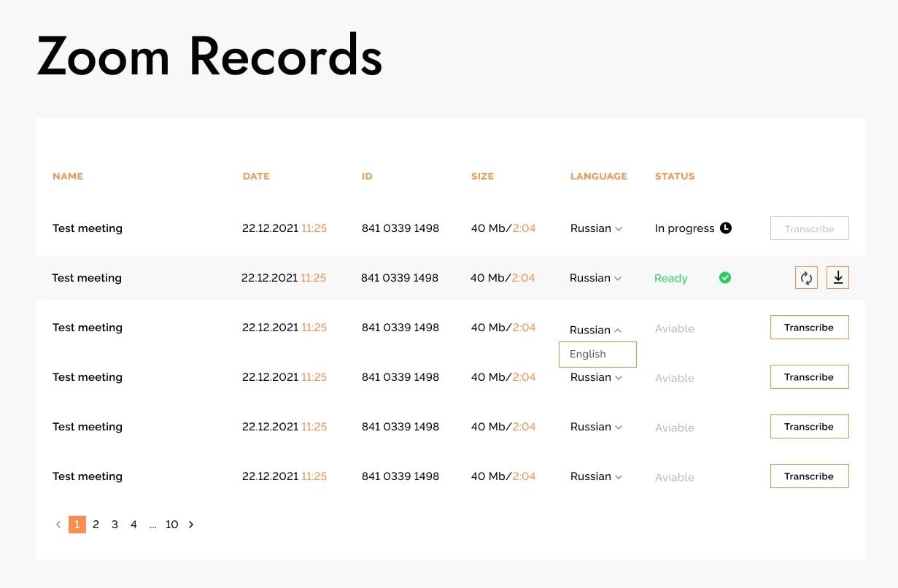Jump to page 3

coord(115,525)
